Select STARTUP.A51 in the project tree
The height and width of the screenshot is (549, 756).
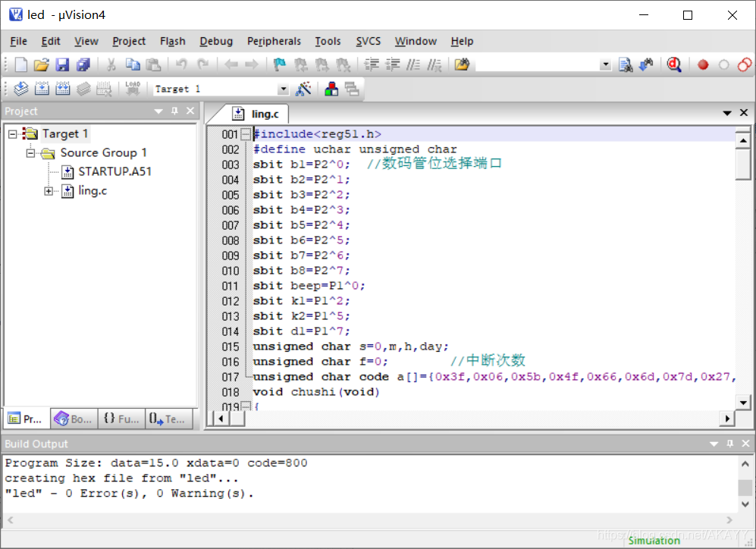114,171
